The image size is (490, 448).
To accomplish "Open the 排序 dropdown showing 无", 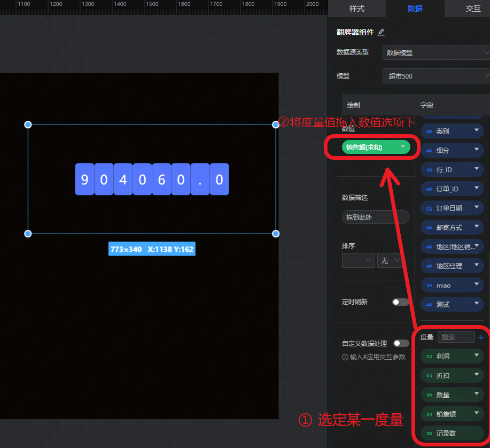I will [x=390, y=260].
